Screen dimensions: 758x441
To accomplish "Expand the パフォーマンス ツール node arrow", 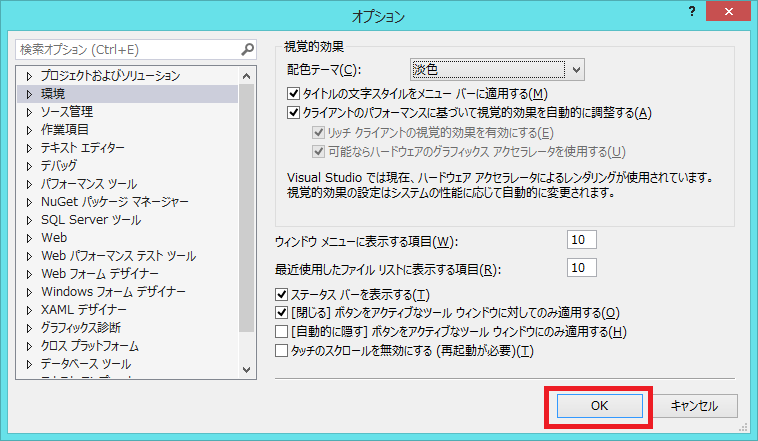I will tap(29, 184).
